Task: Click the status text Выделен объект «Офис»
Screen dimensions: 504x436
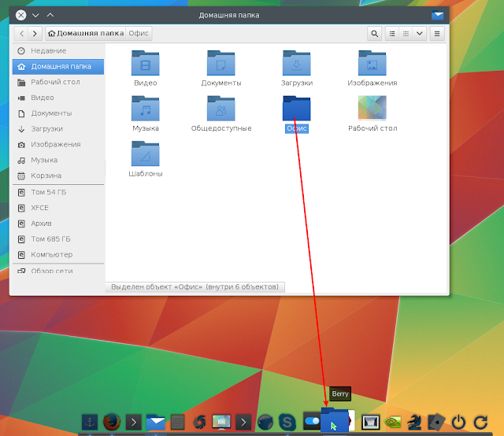Action: pos(195,286)
